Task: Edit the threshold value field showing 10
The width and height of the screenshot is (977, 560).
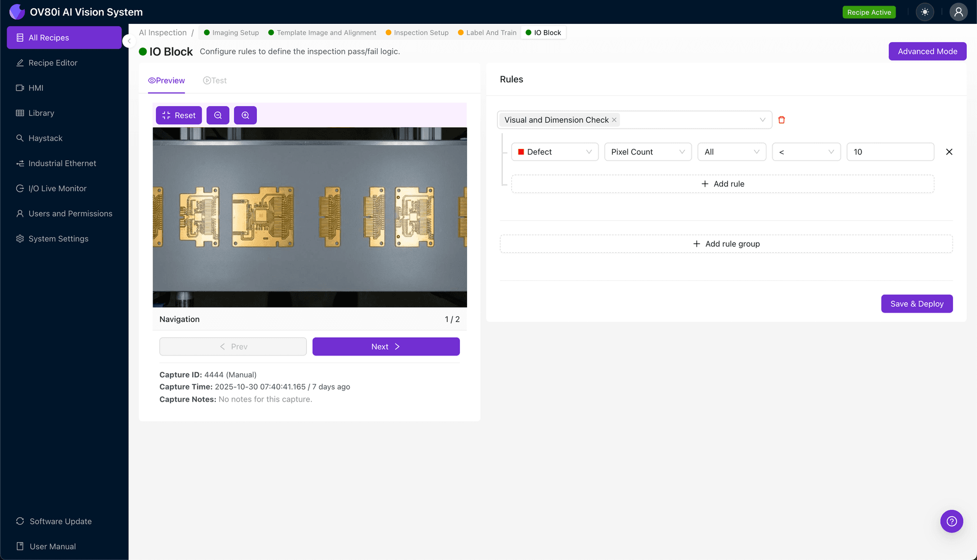Action: pyautogui.click(x=890, y=152)
